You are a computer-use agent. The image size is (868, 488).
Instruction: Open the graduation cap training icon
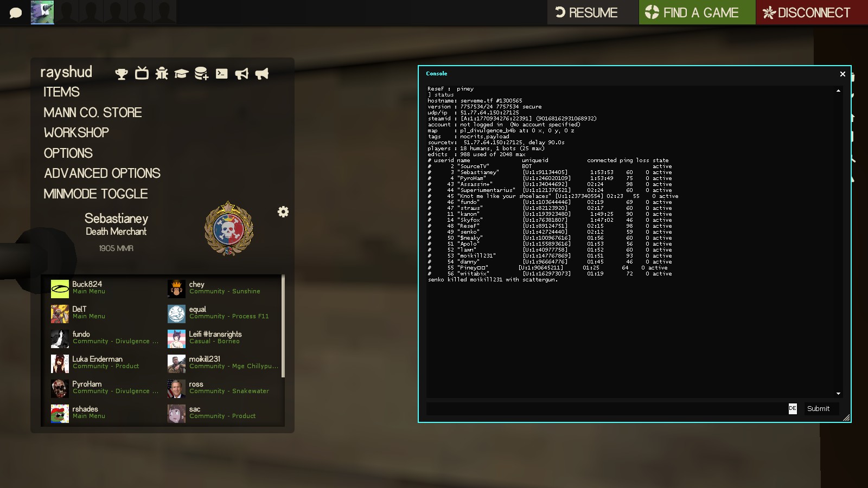pos(181,74)
